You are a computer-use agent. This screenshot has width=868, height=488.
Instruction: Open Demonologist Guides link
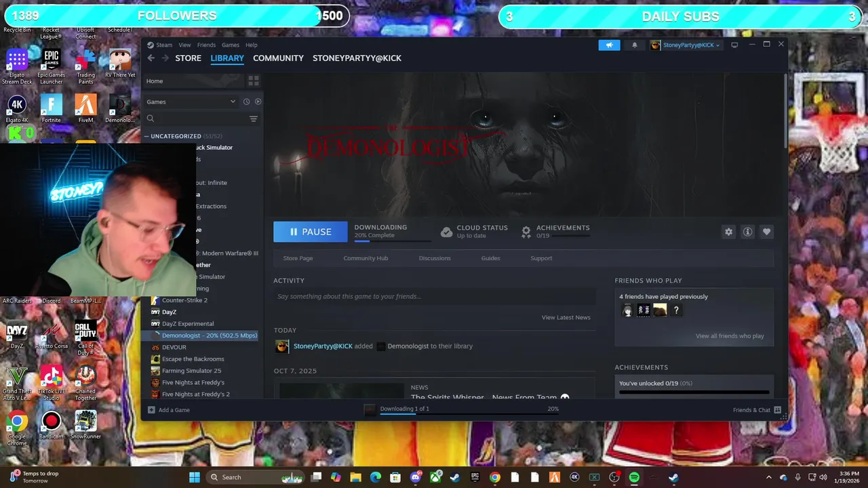coord(490,258)
